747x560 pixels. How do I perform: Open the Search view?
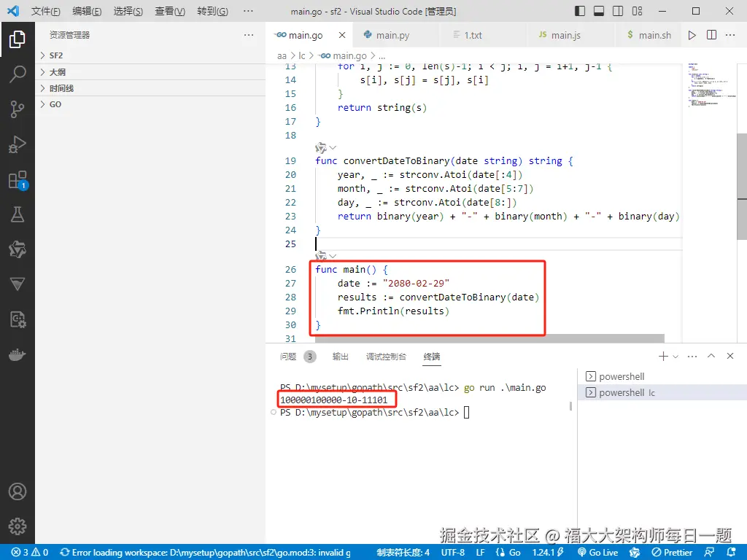tap(18, 74)
